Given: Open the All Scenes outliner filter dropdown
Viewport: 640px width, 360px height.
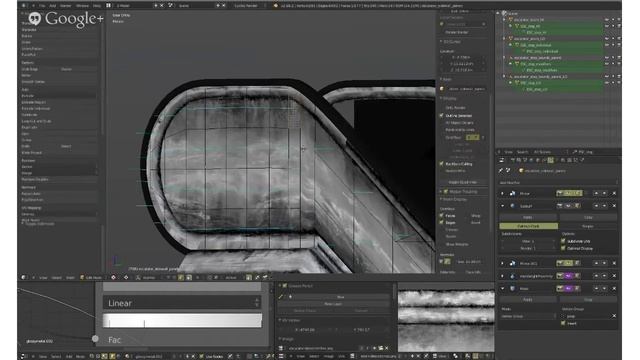Looking at the screenshot, I should click(549, 152).
